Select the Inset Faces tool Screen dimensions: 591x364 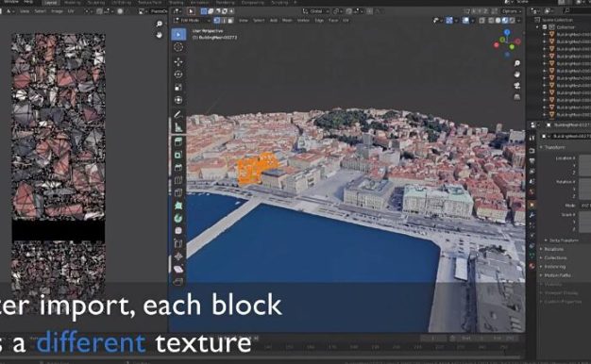tap(178, 155)
